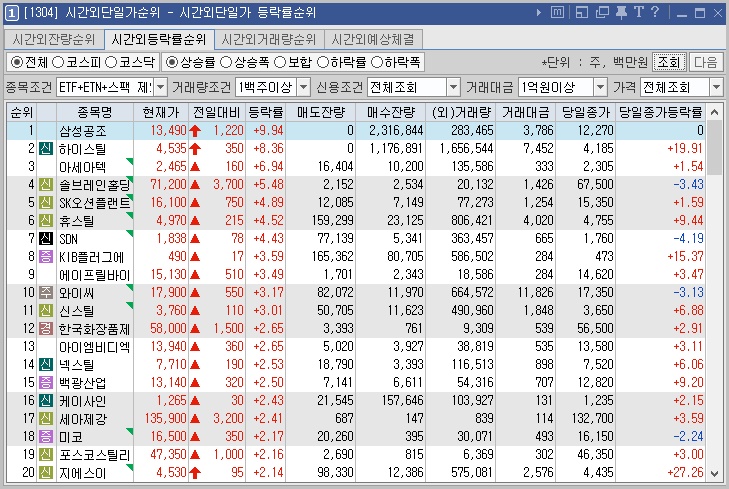
Task: Click the 매수잔량 column header
Action: [391, 112]
